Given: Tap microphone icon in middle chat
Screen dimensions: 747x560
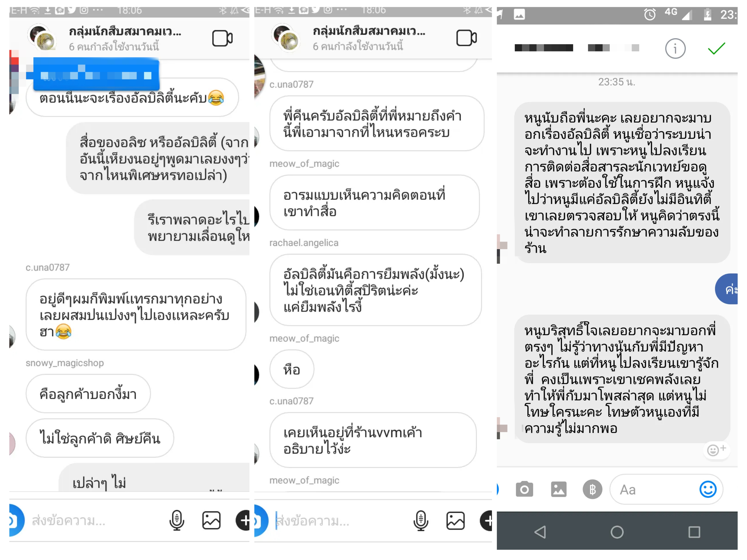Looking at the screenshot, I should (421, 520).
